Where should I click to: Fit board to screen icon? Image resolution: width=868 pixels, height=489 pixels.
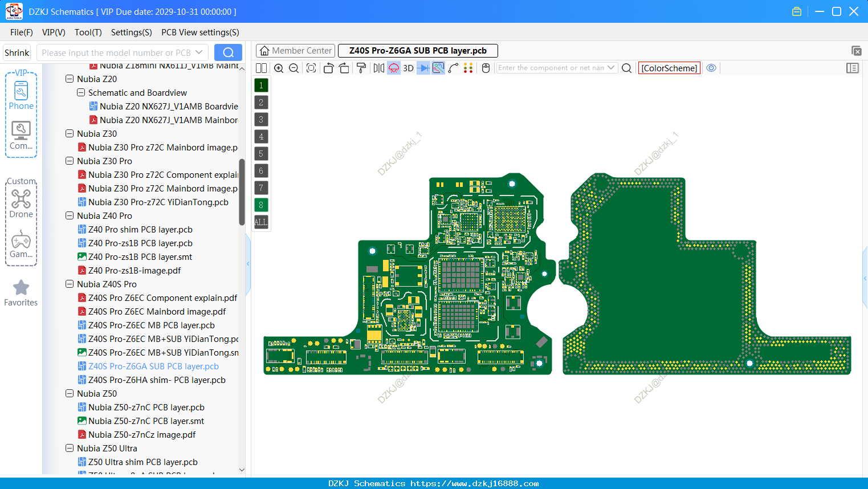311,68
